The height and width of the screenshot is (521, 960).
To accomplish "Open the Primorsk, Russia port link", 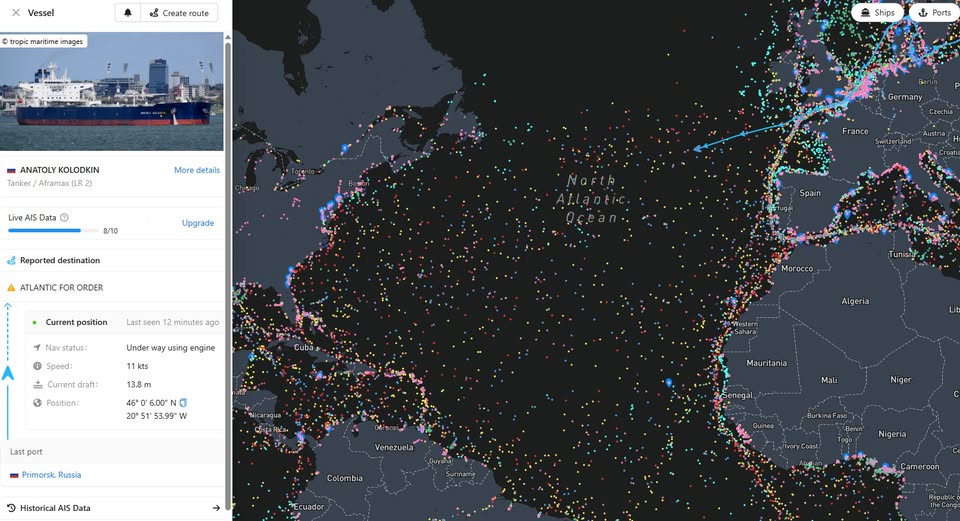I will (51, 474).
